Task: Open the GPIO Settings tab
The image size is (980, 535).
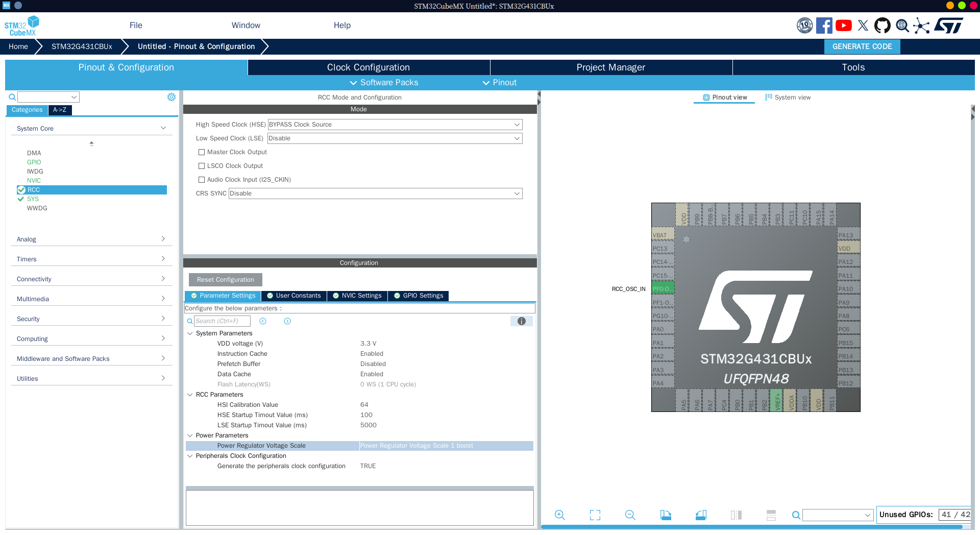Action: tap(419, 296)
